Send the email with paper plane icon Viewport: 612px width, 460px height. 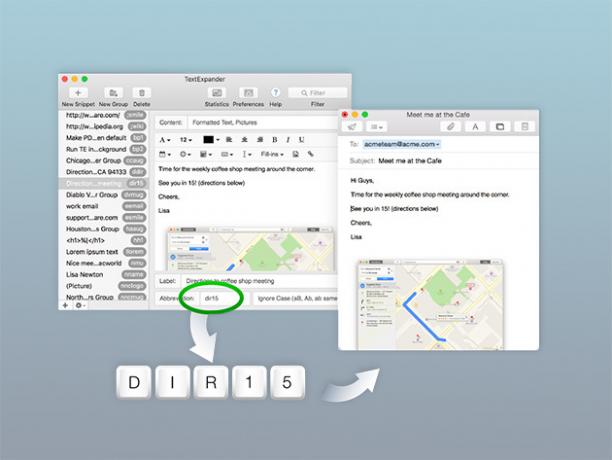[x=352, y=126]
